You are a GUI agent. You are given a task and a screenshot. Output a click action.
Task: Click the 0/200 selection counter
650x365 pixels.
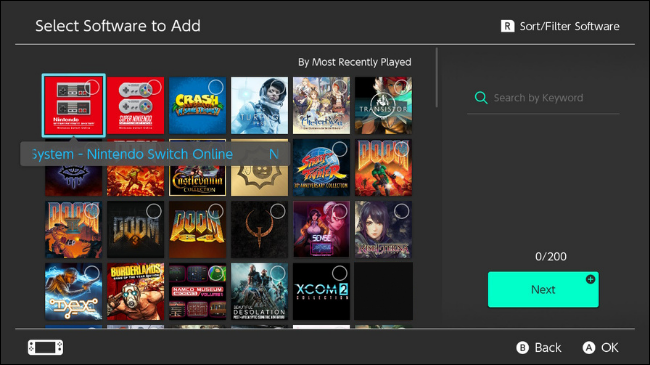tap(551, 256)
